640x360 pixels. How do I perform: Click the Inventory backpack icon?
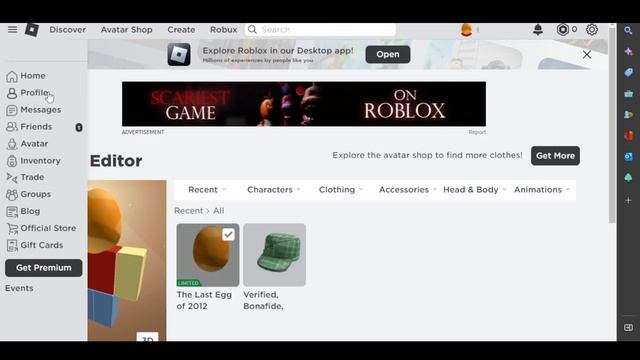pyautogui.click(x=12, y=161)
